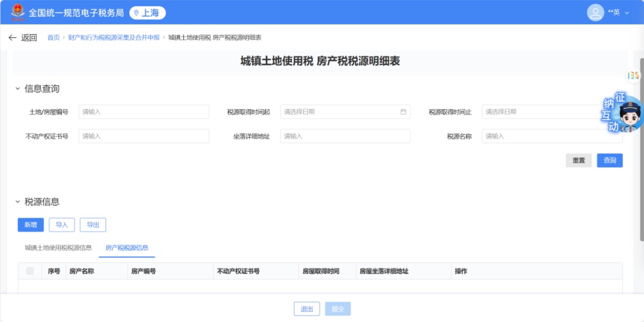Screen dimensions: 644x322
Task: Switch to 城镇土地使用税税源信息 tab
Action: [x=58, y=247]
